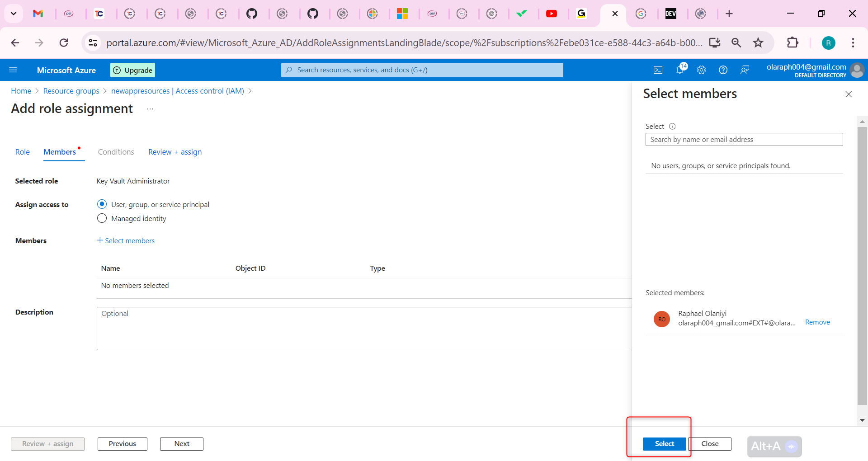Switch to the DEV community browser tab

click(671, 14)
